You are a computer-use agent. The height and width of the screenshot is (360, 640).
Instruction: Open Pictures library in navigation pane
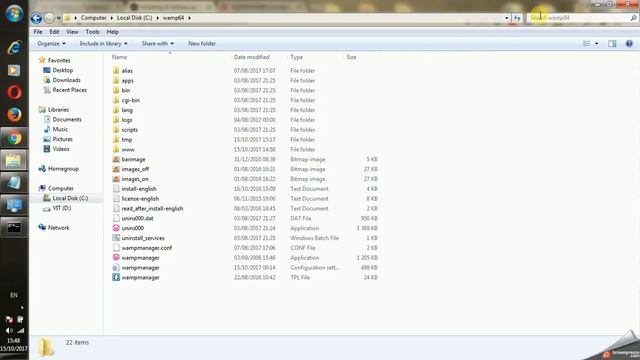(62, 139)
